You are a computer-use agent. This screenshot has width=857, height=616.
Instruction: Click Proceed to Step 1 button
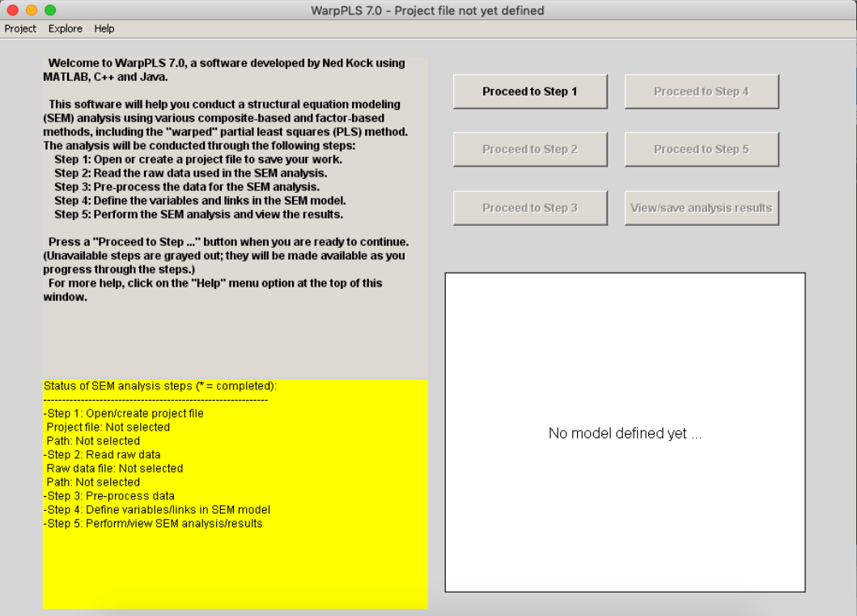coord(529,91)
